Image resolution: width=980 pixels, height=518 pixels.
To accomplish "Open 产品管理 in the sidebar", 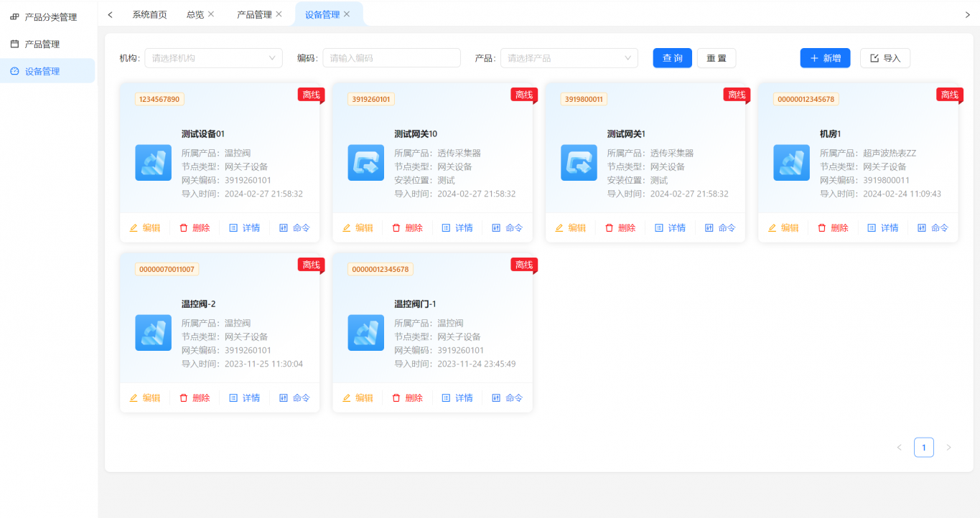I will [47, 44].
